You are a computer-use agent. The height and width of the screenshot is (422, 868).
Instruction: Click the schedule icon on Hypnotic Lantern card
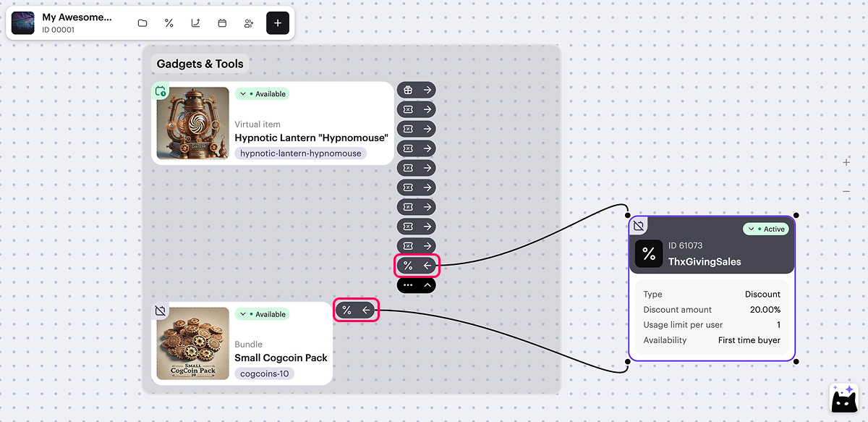161,91
